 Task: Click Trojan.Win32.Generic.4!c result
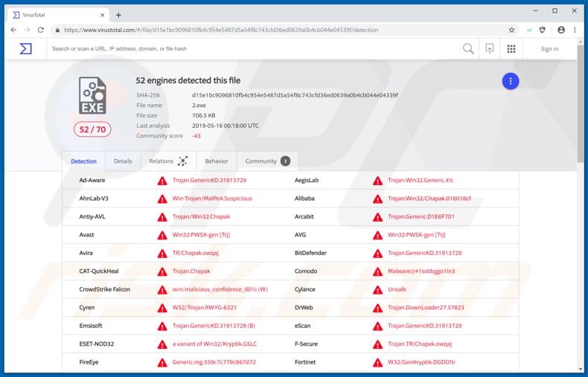coord(421,180)
